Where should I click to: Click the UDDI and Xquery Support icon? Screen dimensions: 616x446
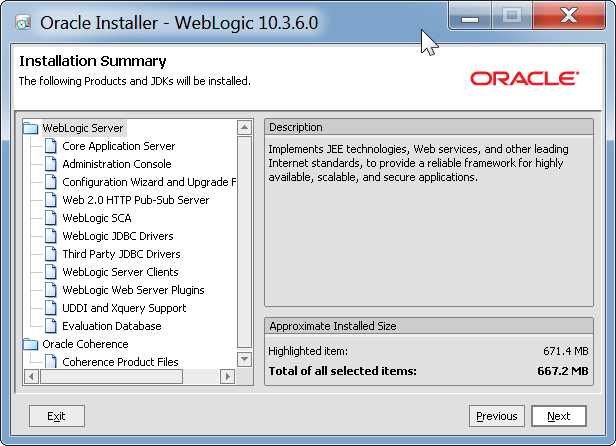(x=50, y=308)
